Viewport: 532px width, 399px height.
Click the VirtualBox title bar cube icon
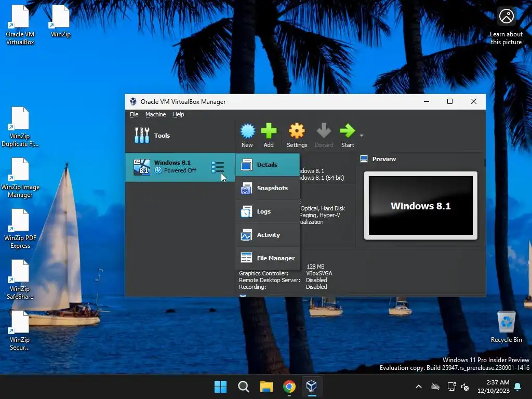[133, 101]
